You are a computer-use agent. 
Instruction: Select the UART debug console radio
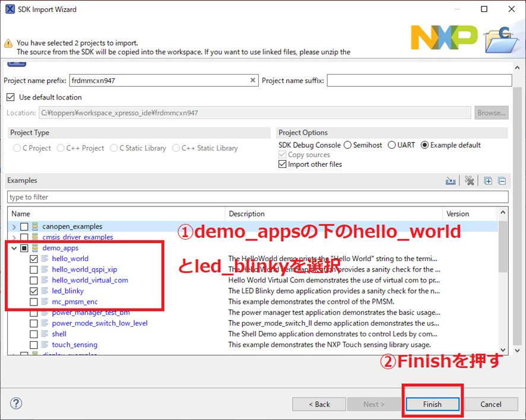391,145
